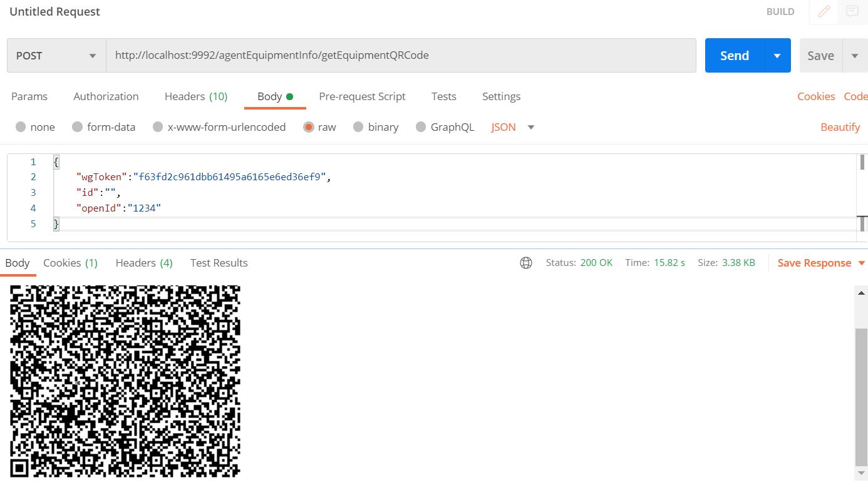Select form-data body type
This screenshot has width=868, height=485.
tap(78, 127)
